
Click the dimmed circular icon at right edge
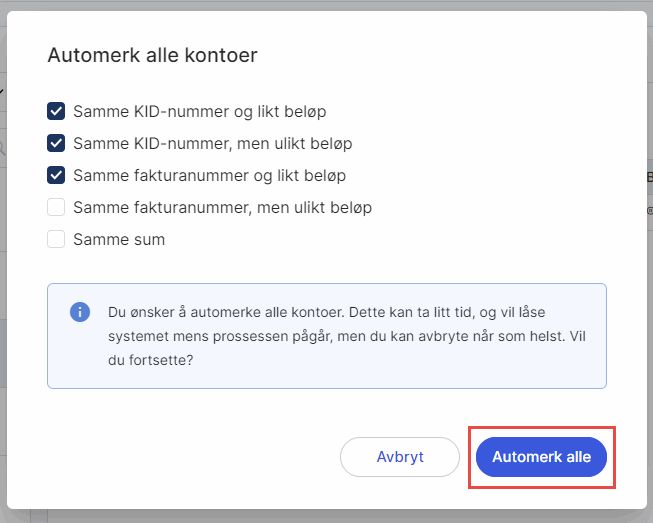click(649, 211)
